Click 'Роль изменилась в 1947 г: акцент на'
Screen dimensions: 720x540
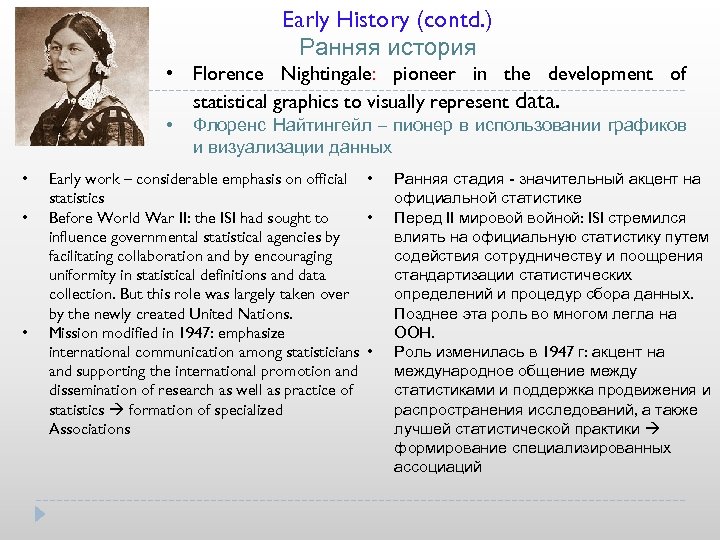(x=529, y=352)
